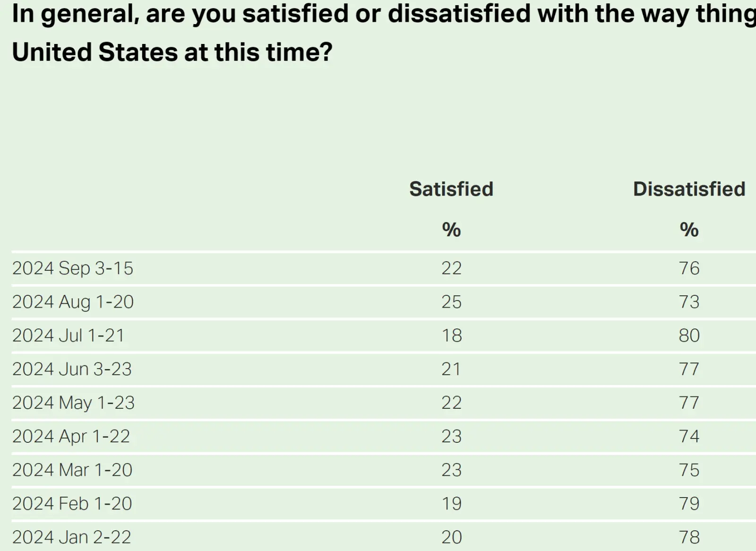Click the dissatisfied value 80 for July
Image resolution: width=756 pixels, height=551 pixels.
(689, 336)
